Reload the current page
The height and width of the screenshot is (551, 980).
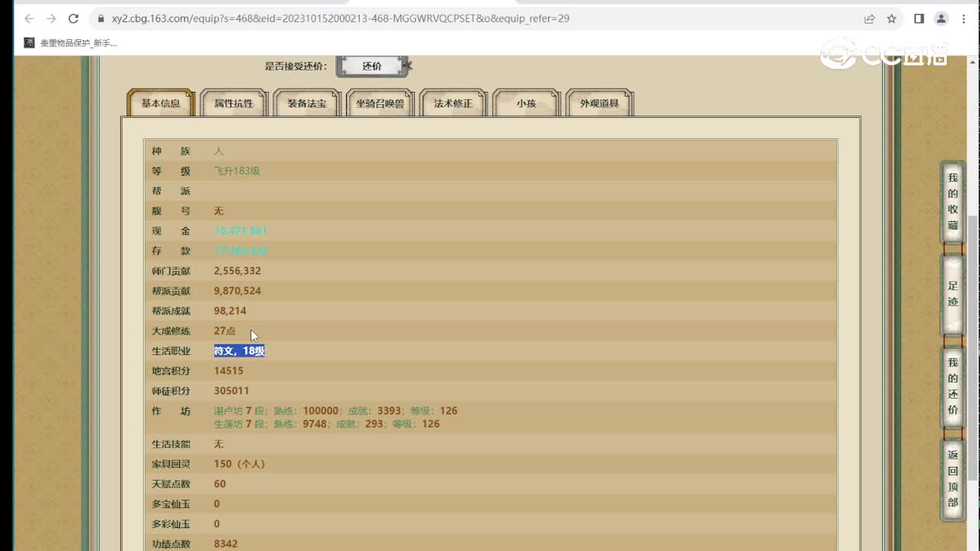tap(73, 18)
